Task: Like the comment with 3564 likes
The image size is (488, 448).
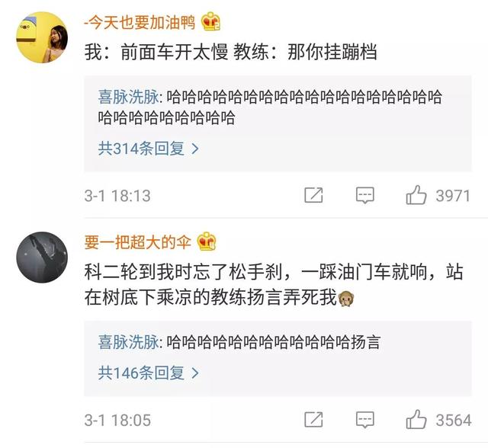Action: click(416, 419)
